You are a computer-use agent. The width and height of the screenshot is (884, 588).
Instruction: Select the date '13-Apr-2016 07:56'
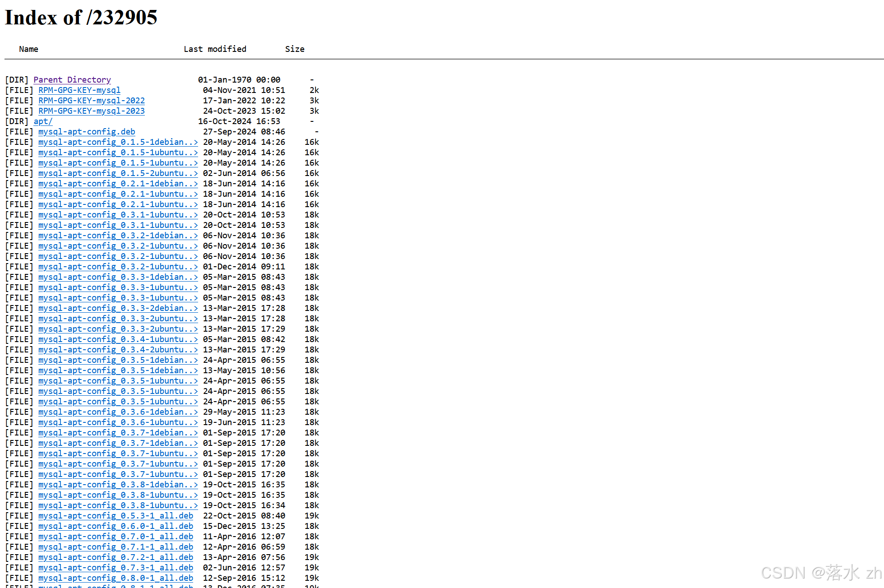point(244,557)
